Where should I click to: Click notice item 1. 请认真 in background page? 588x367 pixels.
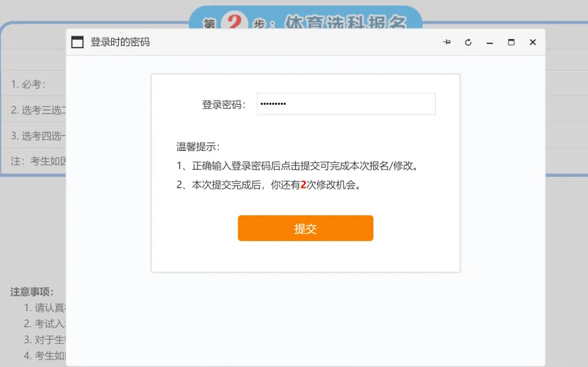(45, 308)
